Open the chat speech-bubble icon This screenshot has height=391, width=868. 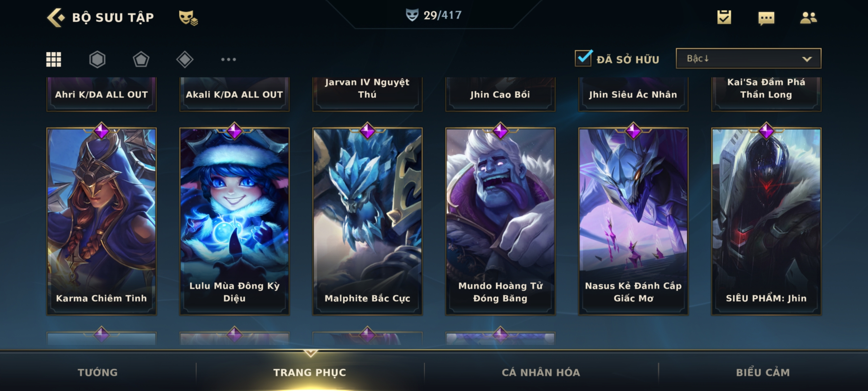766,18
